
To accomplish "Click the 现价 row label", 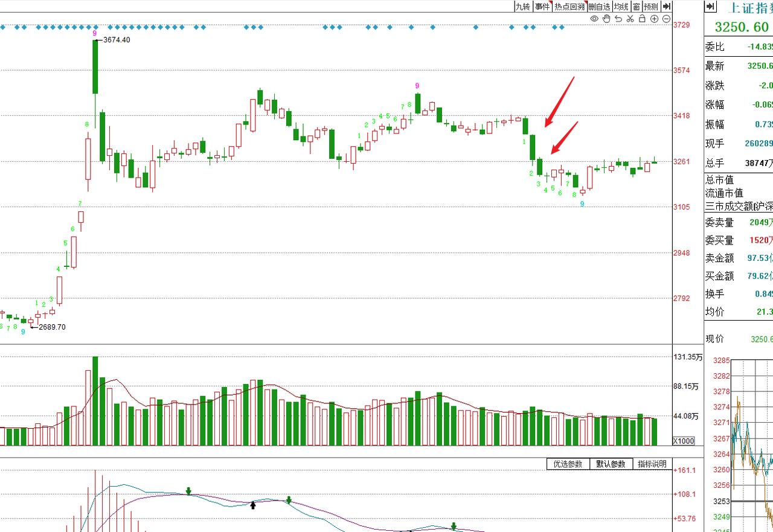I will point(715,339).
